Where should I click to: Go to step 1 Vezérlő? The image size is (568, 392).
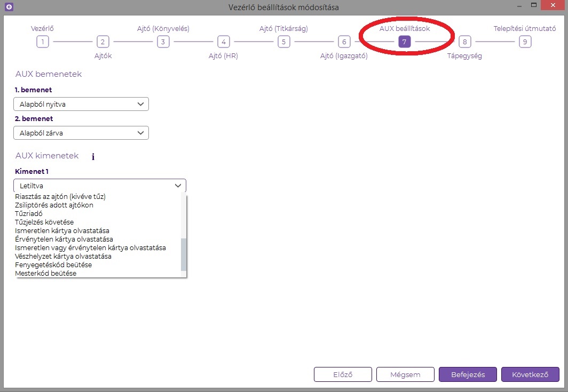pyautogui.click(x=43, y=42)
